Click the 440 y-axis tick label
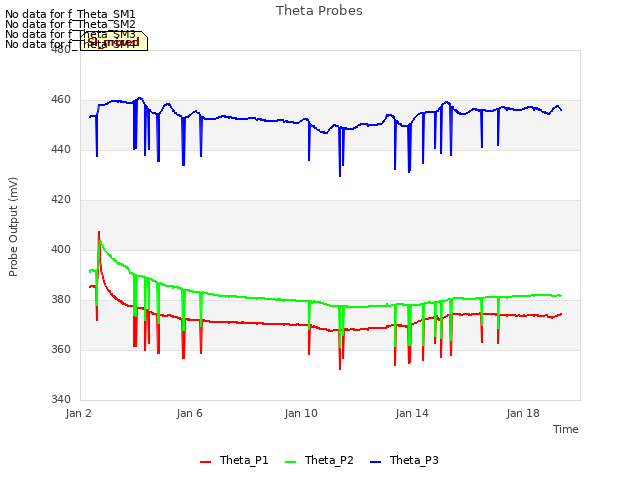 coord(61,150)
